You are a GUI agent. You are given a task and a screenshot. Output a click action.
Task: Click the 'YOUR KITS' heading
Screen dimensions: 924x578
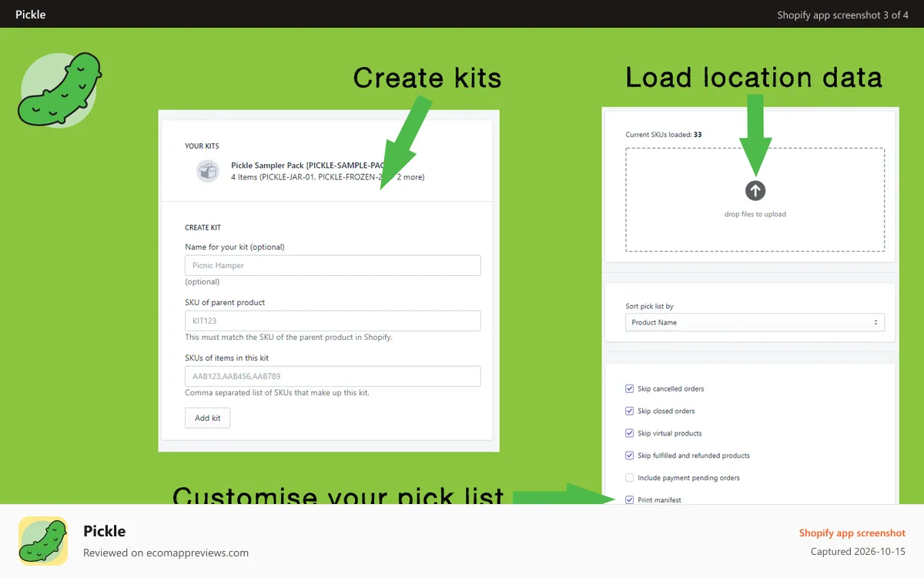point(202,146)
